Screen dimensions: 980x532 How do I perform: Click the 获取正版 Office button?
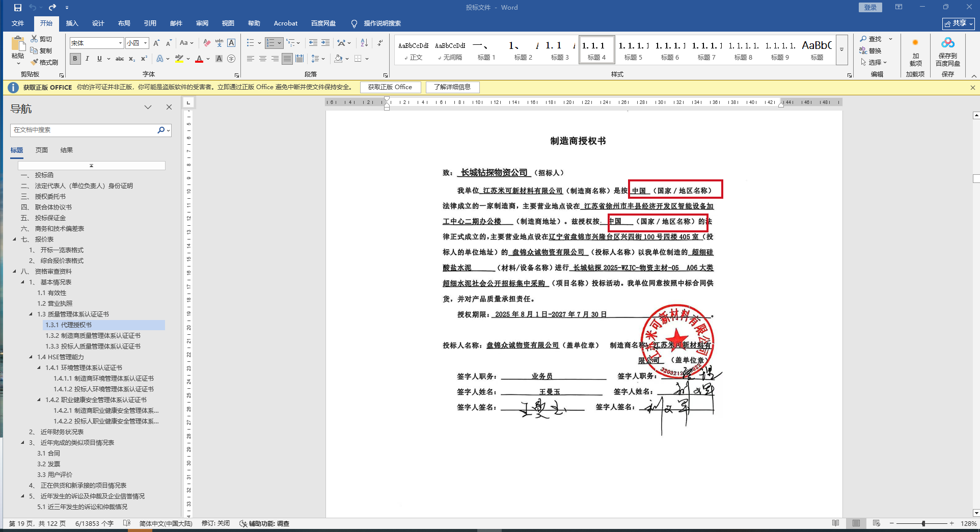[390, 87]
